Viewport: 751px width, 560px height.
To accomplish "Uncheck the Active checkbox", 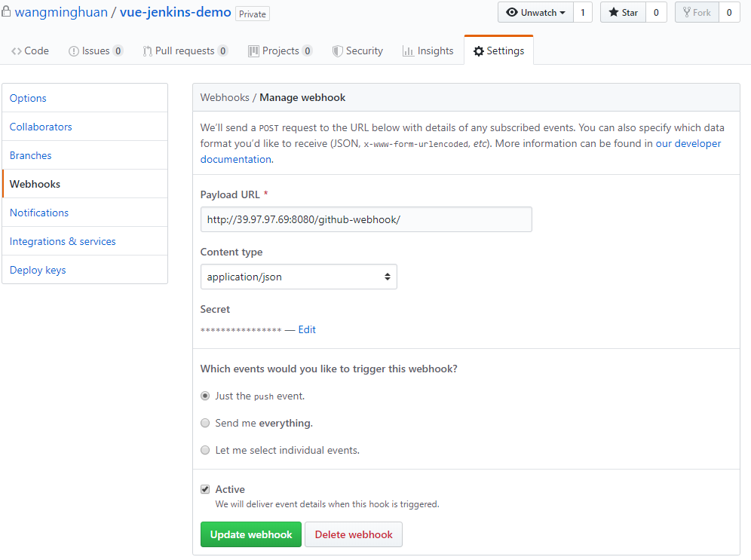I will (205, 489).
